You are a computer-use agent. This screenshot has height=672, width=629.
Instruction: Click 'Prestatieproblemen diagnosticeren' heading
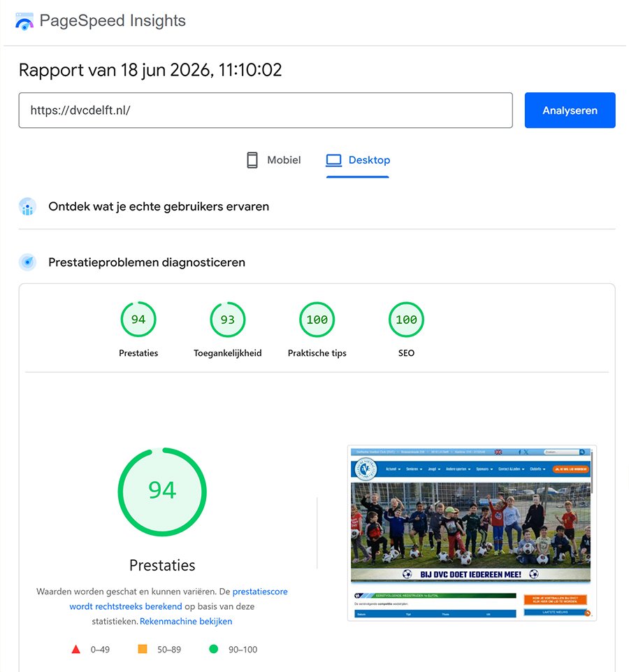click(x=147, y=262)
